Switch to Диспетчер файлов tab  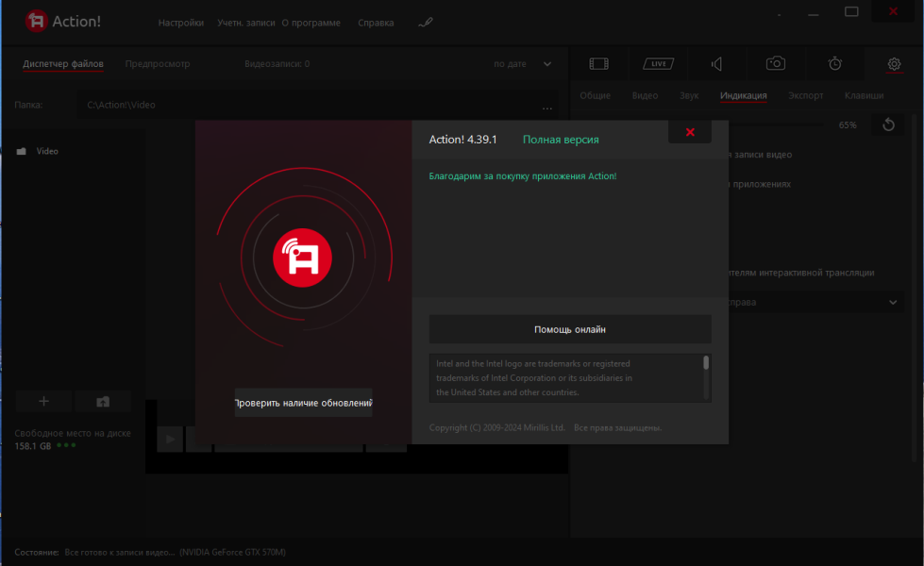pos(63,63)
